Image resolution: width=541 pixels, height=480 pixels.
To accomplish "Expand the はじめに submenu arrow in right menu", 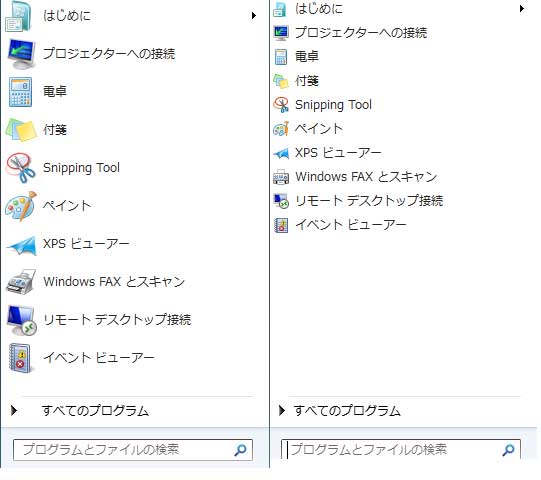I will pos(522,8).
